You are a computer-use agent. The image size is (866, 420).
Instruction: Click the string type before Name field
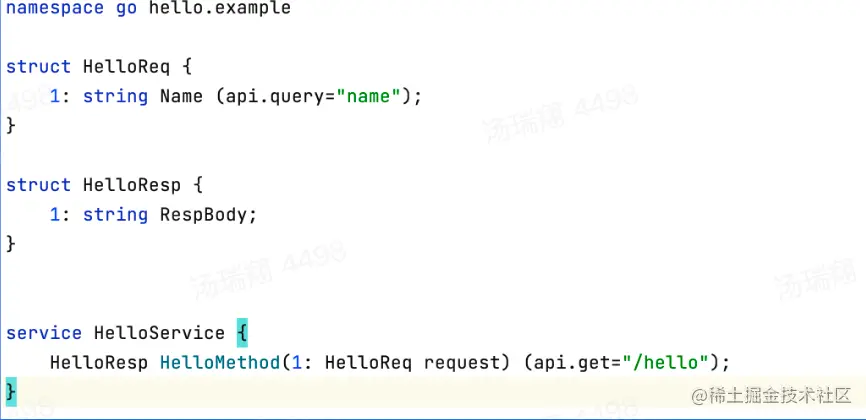pos(115,97)
